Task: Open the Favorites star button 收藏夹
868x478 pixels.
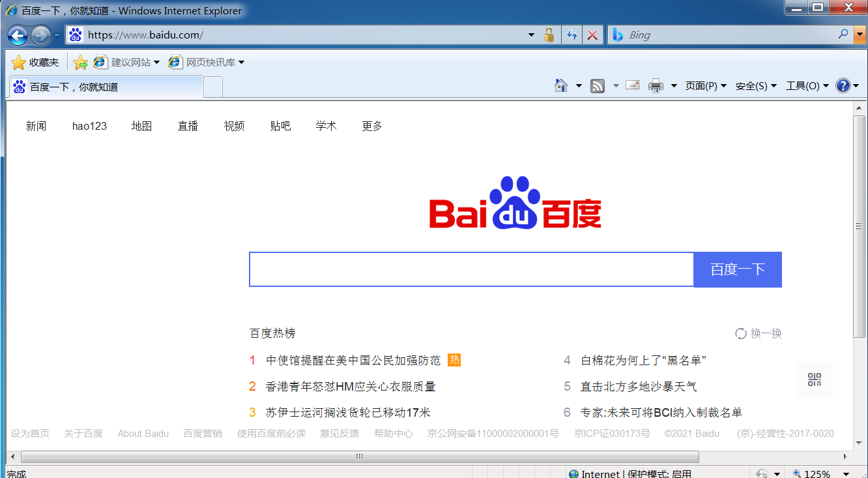Action: coord(35,63)
